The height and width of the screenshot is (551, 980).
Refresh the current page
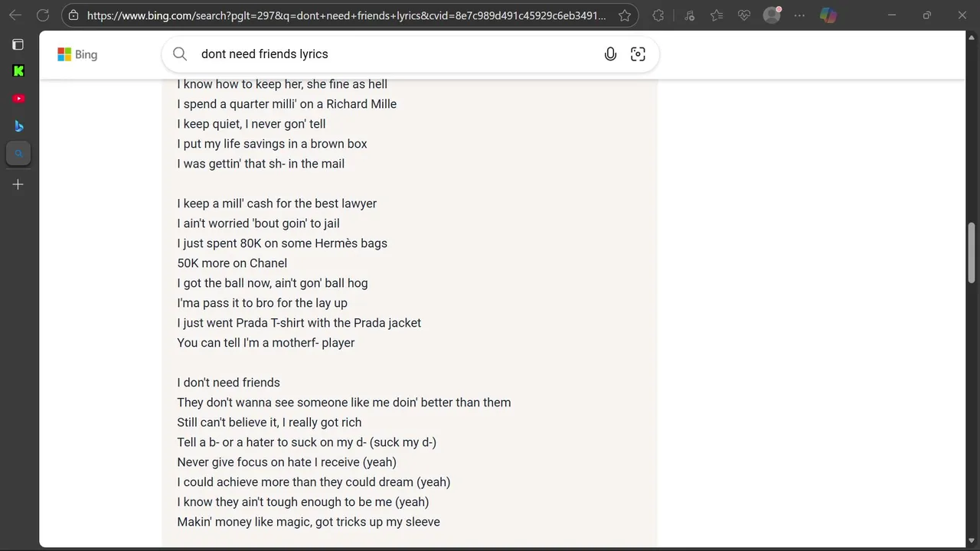point(43,15)
